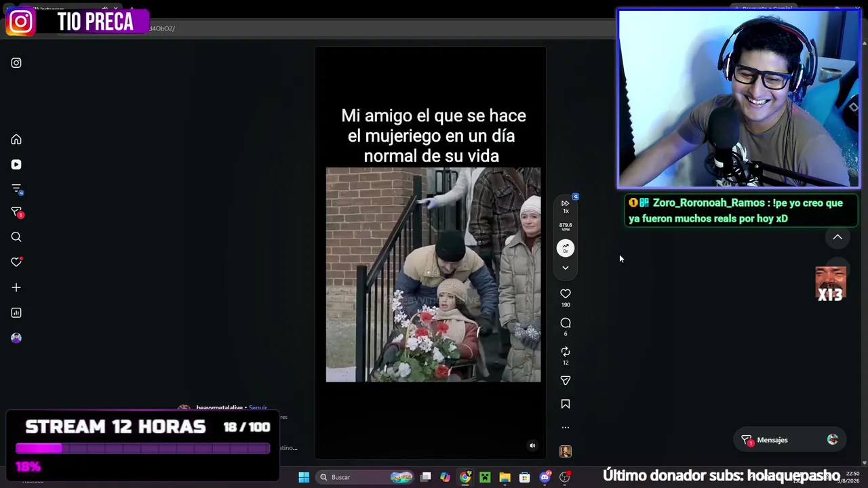Open the filter list icon in sidebar
Viewport: 868px width, 488px height.
(x=16, y=189)
